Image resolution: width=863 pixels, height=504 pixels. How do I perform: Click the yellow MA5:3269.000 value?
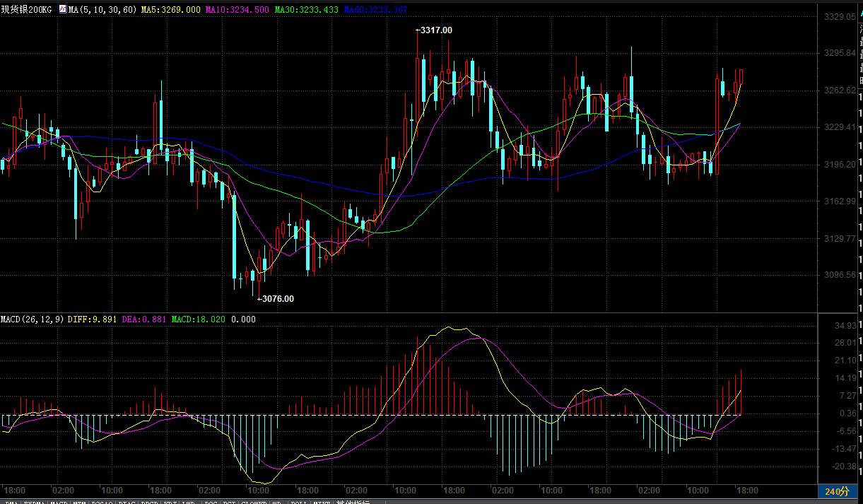point(170,11)
